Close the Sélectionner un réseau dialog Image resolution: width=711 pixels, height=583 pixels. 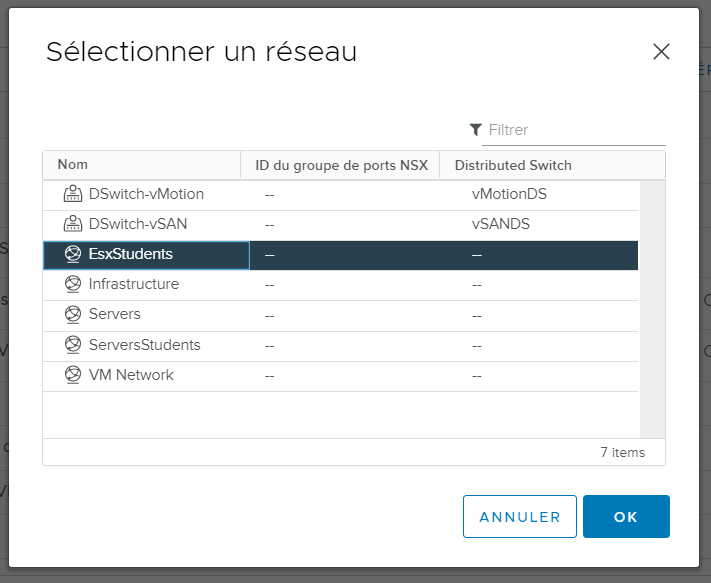click(661, 51)
